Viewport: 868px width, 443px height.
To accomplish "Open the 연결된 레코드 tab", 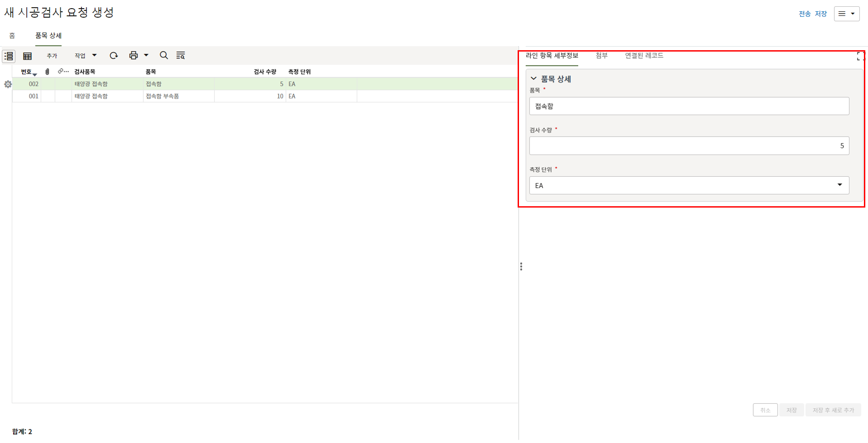I will tap(644, 56).
